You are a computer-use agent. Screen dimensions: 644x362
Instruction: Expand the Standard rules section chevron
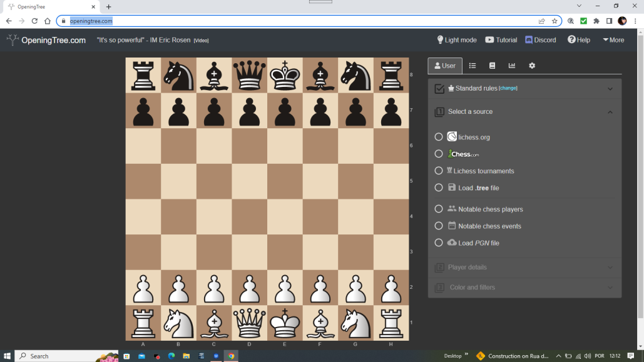tap(610, 89)
